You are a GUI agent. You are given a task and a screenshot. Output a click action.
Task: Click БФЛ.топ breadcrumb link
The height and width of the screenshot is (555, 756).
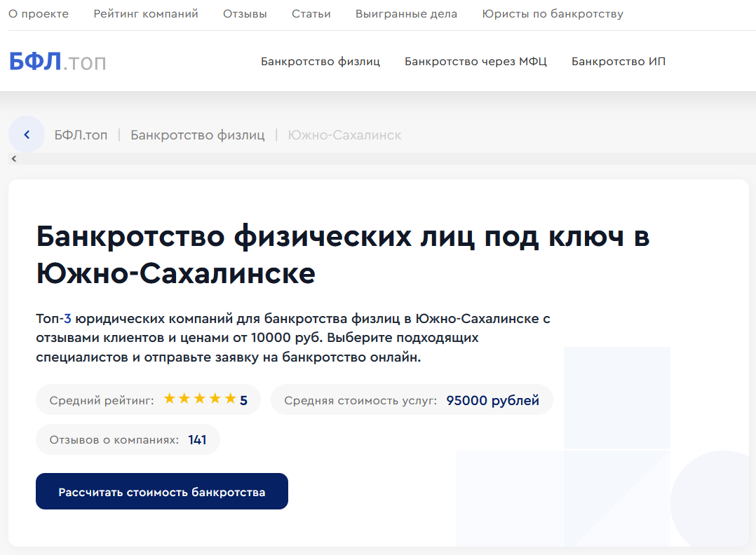click(x=81, y=135)
